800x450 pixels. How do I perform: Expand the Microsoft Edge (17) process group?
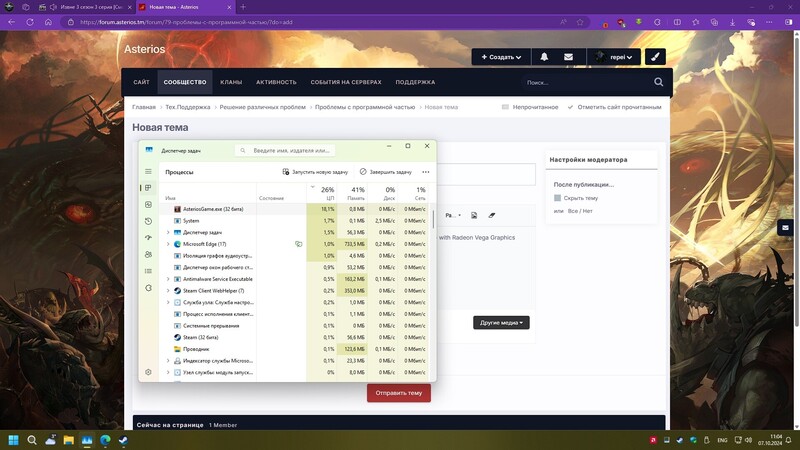pyautogui.click(x=168, y=244)
